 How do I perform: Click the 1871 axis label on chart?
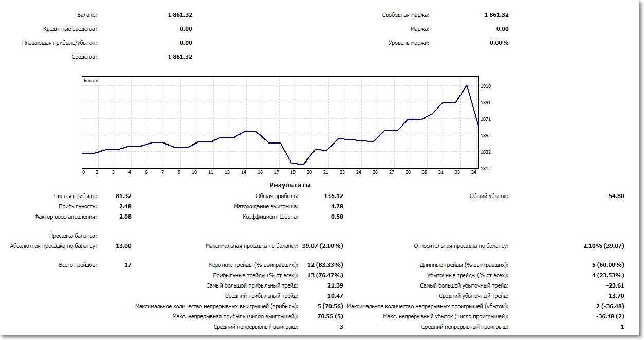pyautogui.click(x=486, y=119)
